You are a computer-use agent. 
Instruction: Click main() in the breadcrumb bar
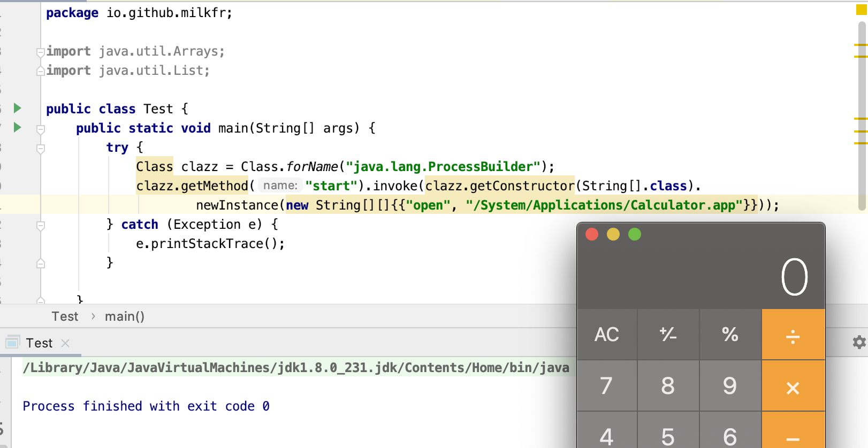tap(125, 316)
